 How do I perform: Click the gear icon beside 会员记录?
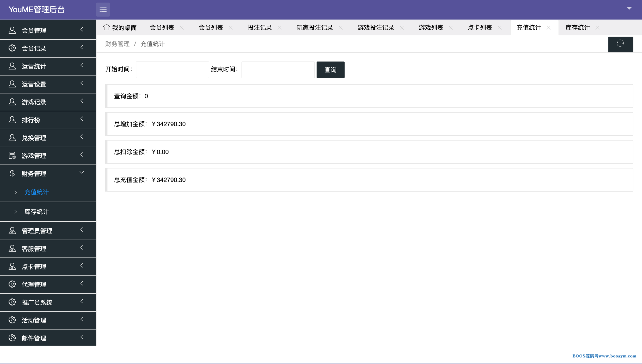pos(12,48)
